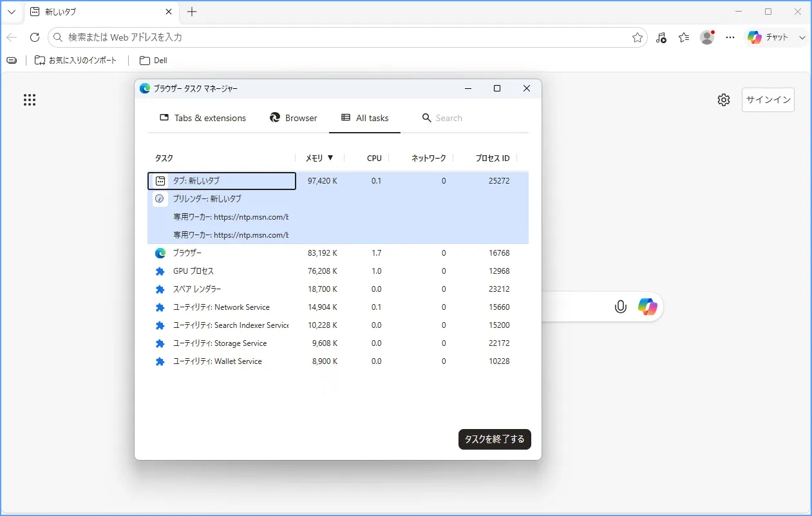
Task: Select the プリレンダー: 新しいタブ row
Action: [338, 199]
